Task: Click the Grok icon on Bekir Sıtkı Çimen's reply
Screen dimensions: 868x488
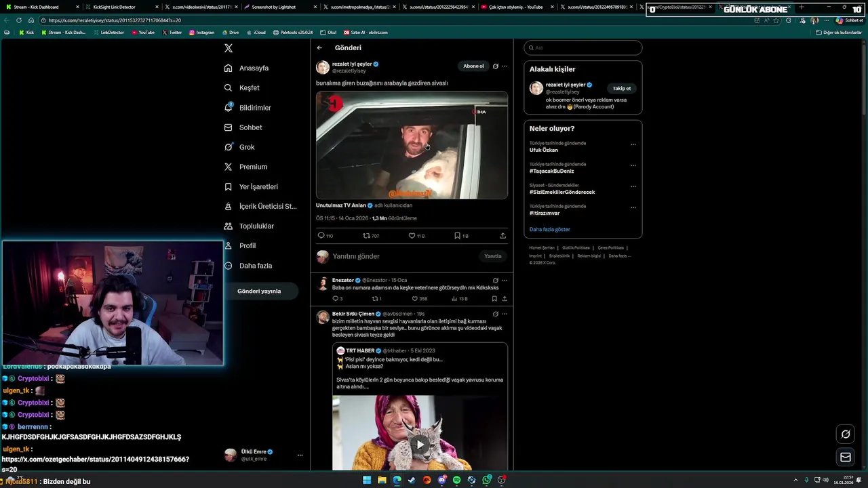Action: 496,314
